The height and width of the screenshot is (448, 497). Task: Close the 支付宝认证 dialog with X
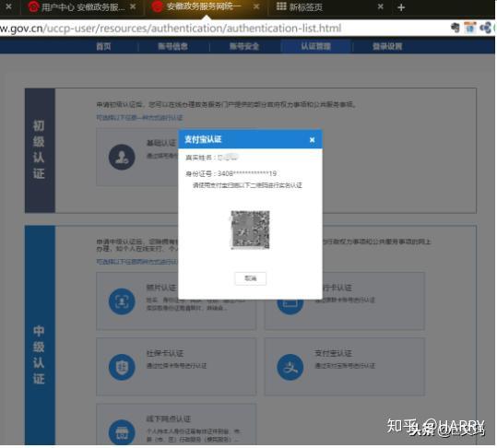click(x=312, y=140)
